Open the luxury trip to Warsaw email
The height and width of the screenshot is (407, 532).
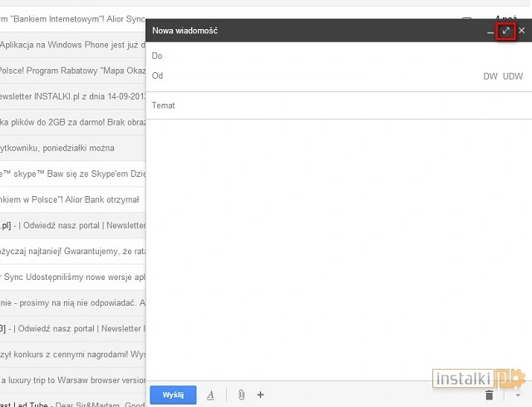pos(72,380)
